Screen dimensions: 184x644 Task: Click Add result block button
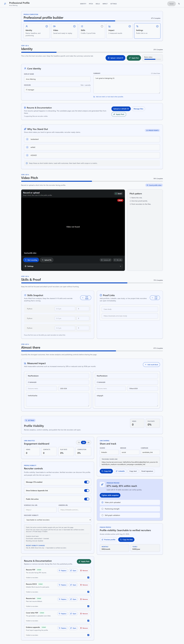tap(151, 365)
